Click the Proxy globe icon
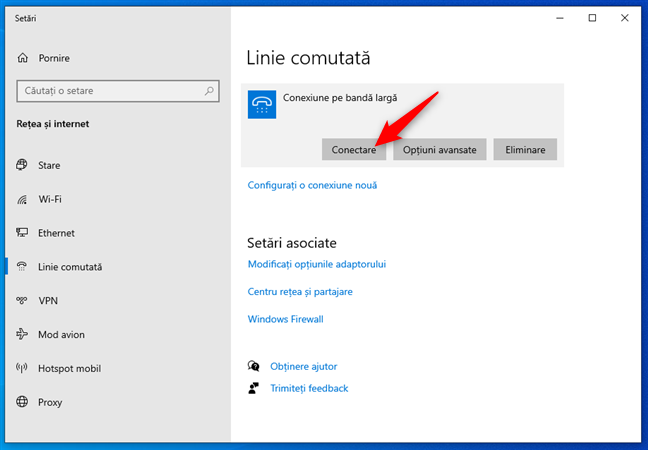Screen dimensions: 648x450 (x=22, y=402)
